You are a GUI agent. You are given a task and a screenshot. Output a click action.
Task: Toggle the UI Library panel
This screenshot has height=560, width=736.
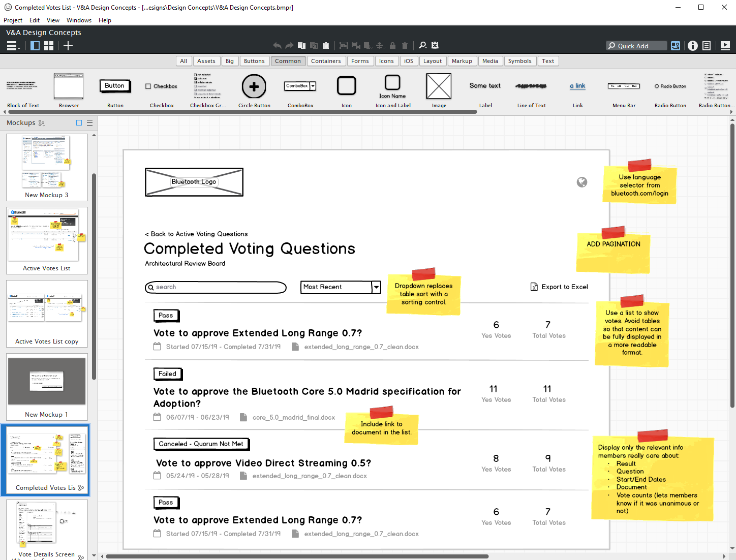tap(676, 46)
